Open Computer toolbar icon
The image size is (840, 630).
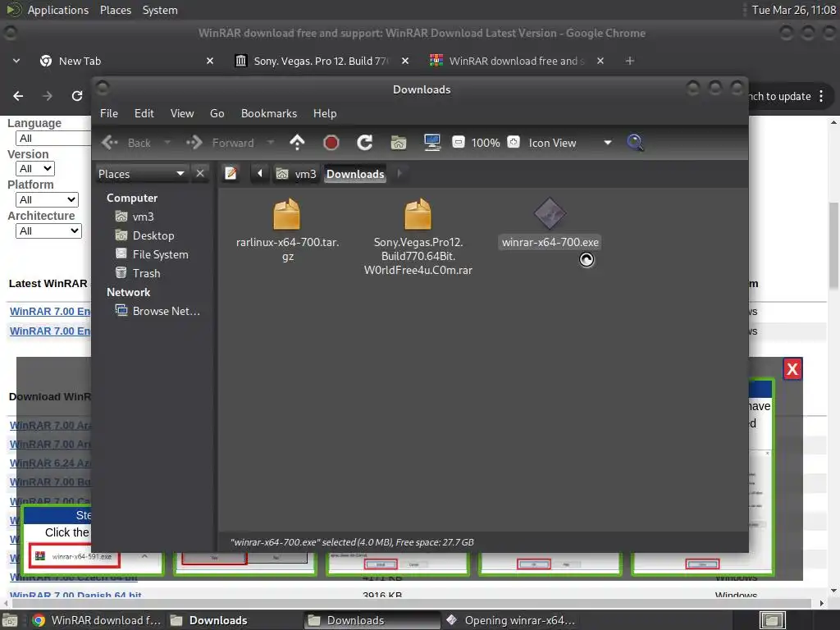pos(431,143)
